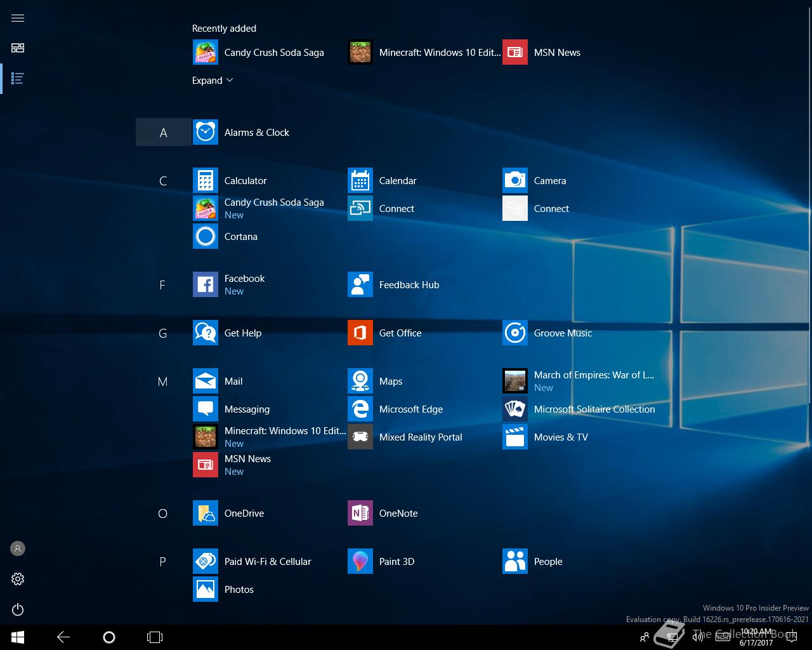Click the Windows Start button

18,637
